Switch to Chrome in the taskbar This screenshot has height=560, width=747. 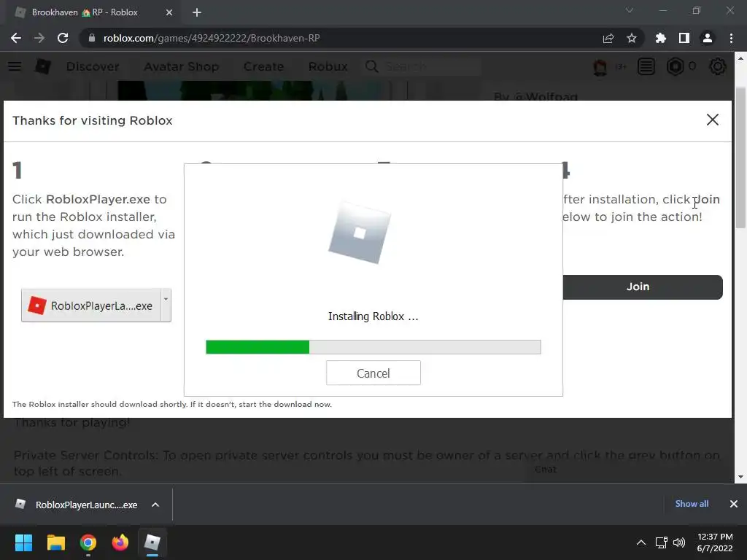pos(88,542)
